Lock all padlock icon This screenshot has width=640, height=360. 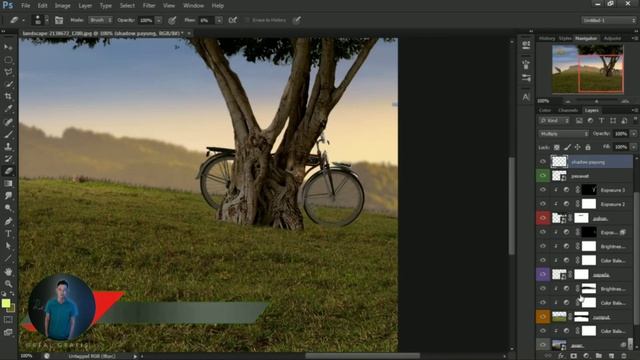[588, 147]
